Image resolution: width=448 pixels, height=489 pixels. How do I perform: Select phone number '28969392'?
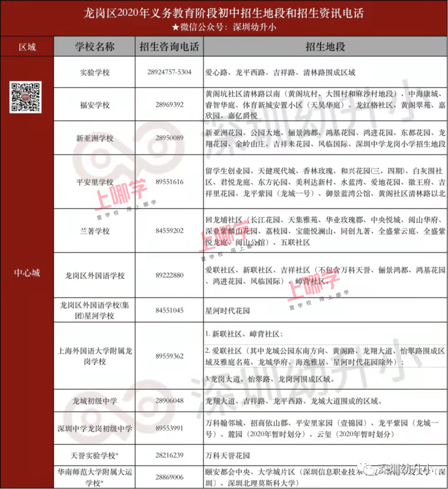coord(170,105)
